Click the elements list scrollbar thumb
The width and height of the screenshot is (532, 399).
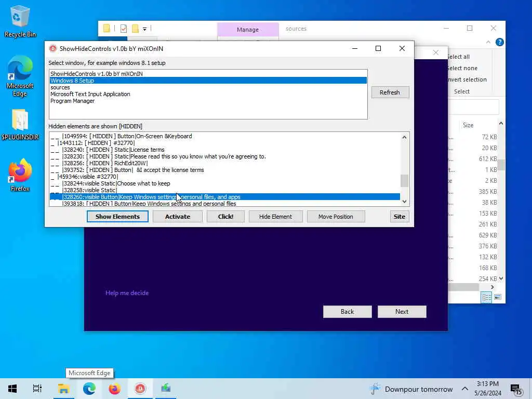click(404, 180)
